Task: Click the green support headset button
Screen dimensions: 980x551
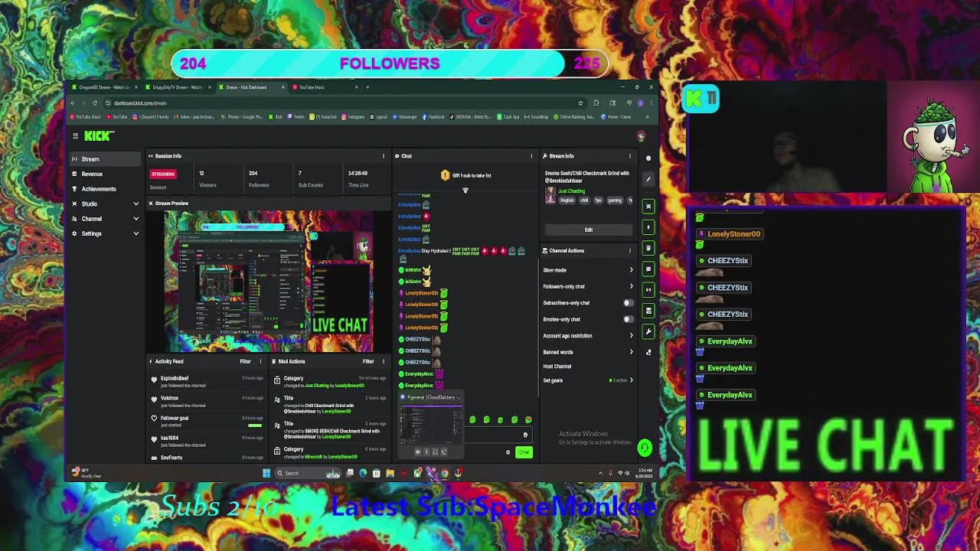Action: click(645, 448)
